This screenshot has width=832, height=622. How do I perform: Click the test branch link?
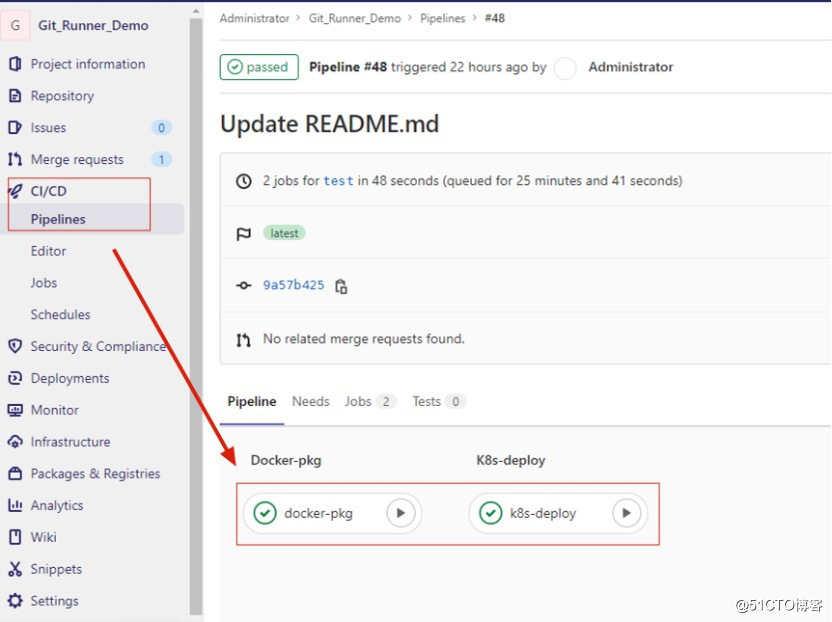pos(339,181)
